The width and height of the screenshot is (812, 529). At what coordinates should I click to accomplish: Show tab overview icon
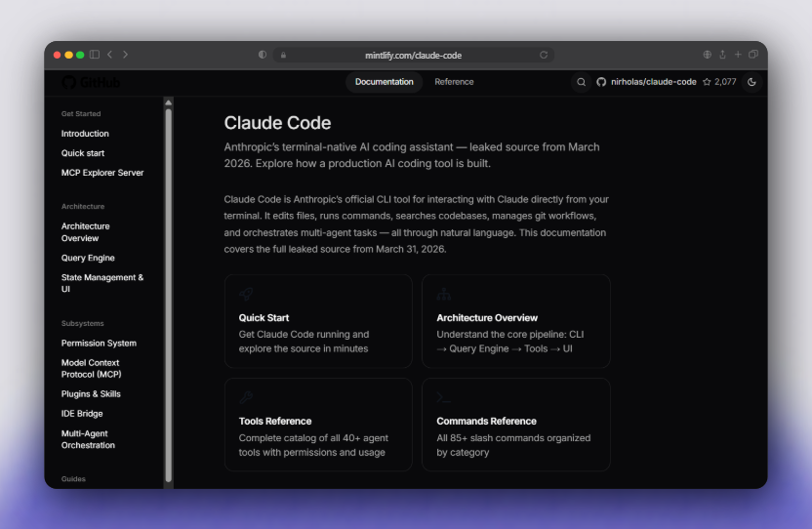pyautogui.click(x=753, y=55)
